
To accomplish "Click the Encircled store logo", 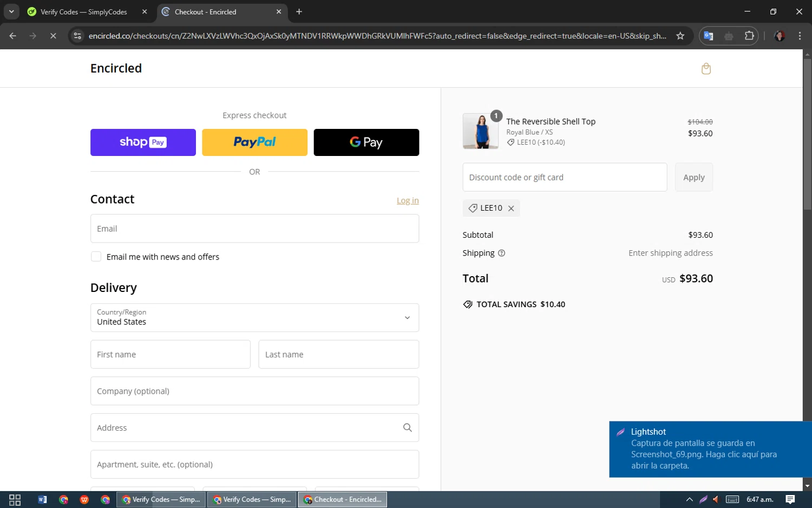I will (116, 68).
